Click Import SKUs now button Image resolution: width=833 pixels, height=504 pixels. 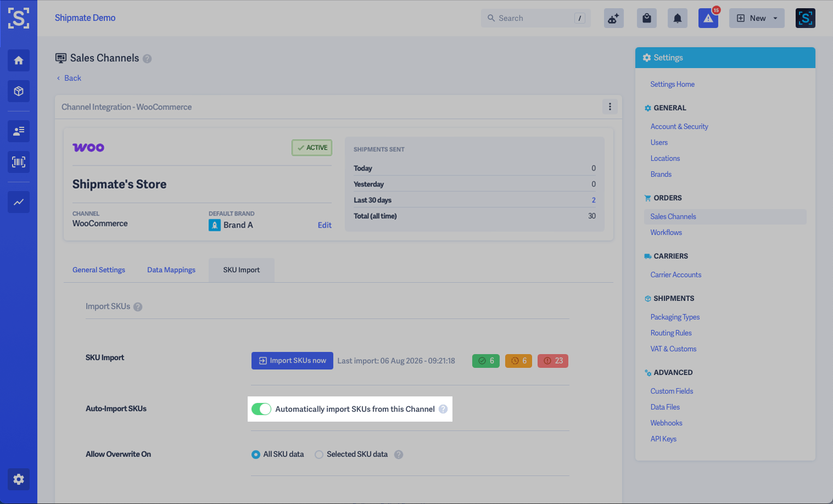tap(292, 361)
